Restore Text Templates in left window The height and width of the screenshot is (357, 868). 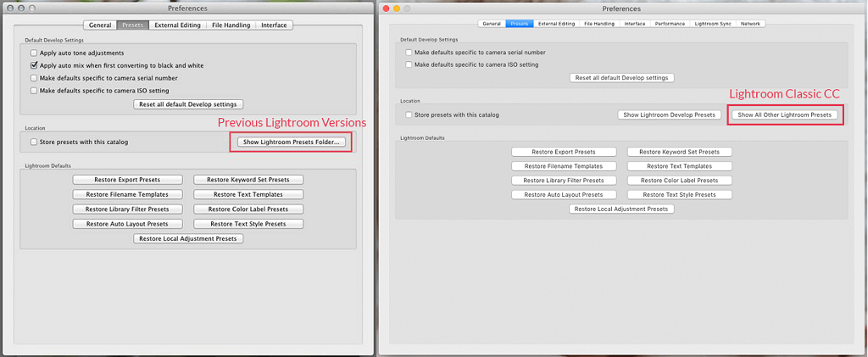(x=248, y=195)
